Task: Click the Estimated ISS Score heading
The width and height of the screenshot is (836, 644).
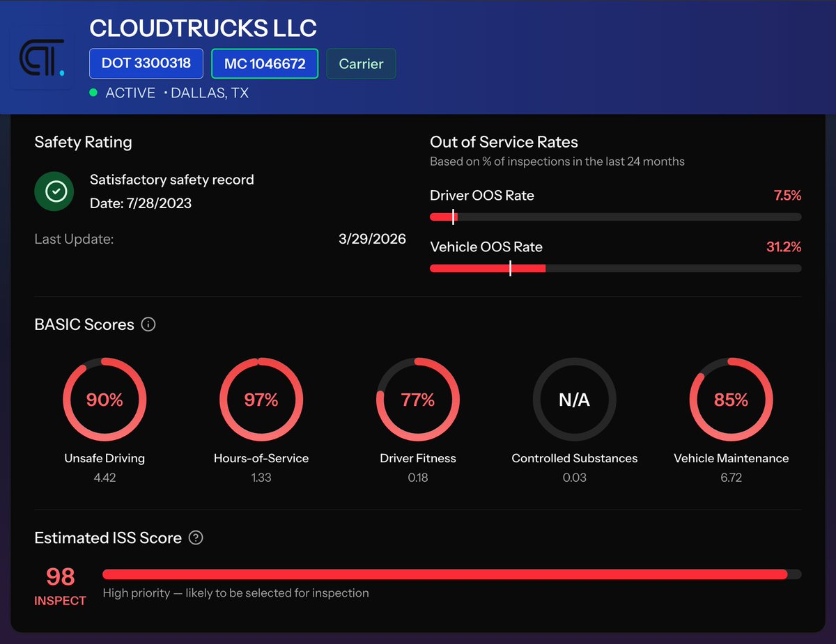Action: click(x=108, y=537)
